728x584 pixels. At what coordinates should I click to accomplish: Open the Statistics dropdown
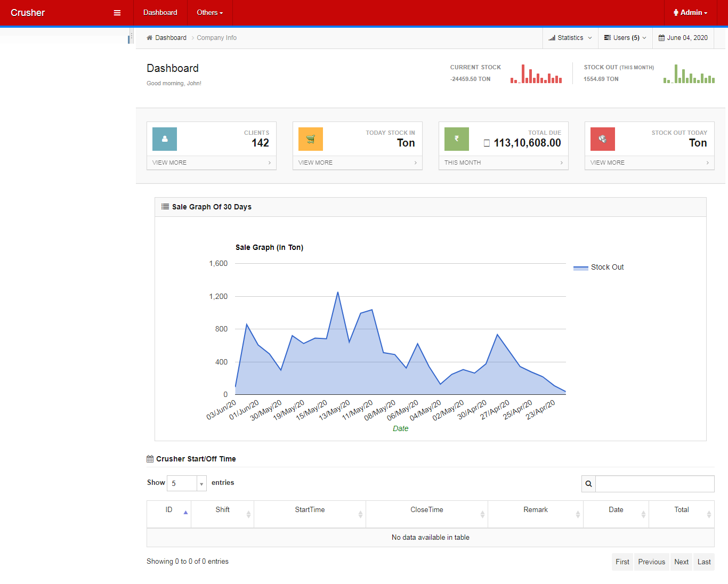click(570, 38)
